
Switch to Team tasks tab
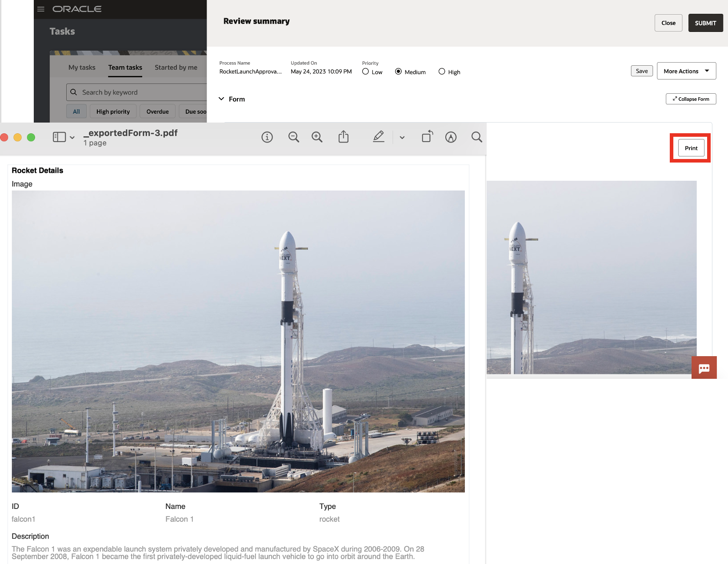(x=125, y=68)
